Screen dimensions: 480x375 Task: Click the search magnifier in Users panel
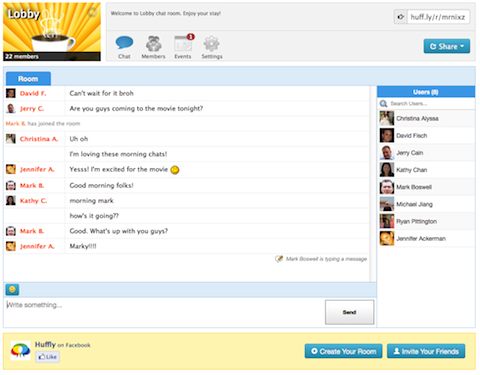coord(384,104)
